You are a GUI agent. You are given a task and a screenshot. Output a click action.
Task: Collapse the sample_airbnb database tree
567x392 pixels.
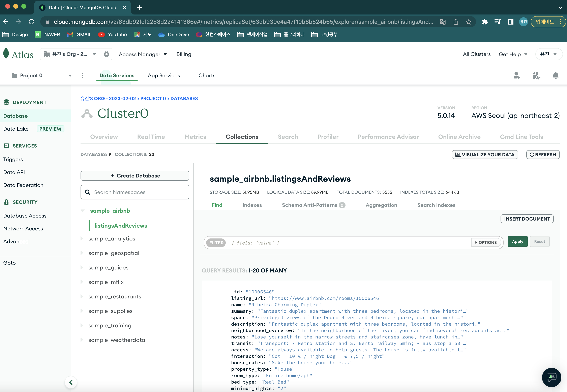pyautogui.click(x=83, y=211)
